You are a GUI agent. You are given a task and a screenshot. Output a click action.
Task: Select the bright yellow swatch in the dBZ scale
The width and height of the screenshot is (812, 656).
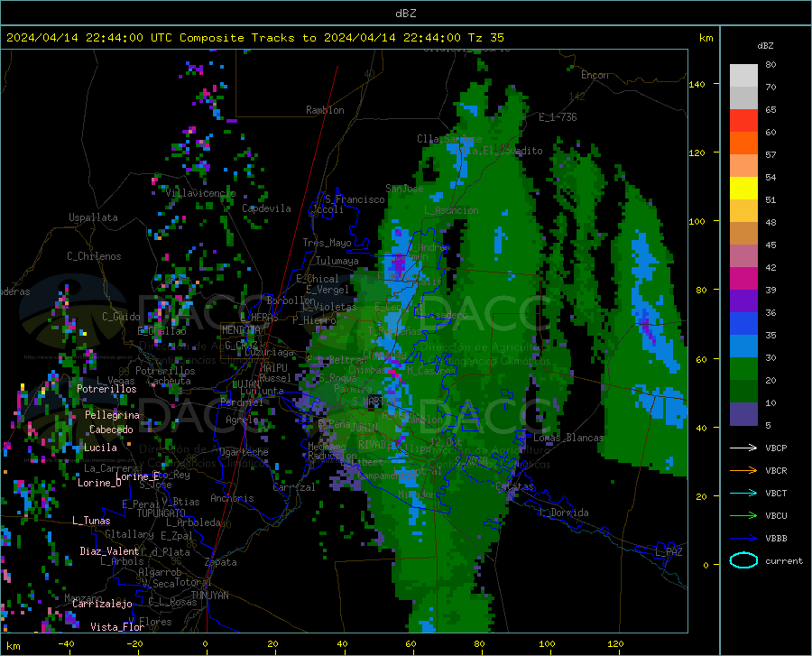tap(743, 189)
